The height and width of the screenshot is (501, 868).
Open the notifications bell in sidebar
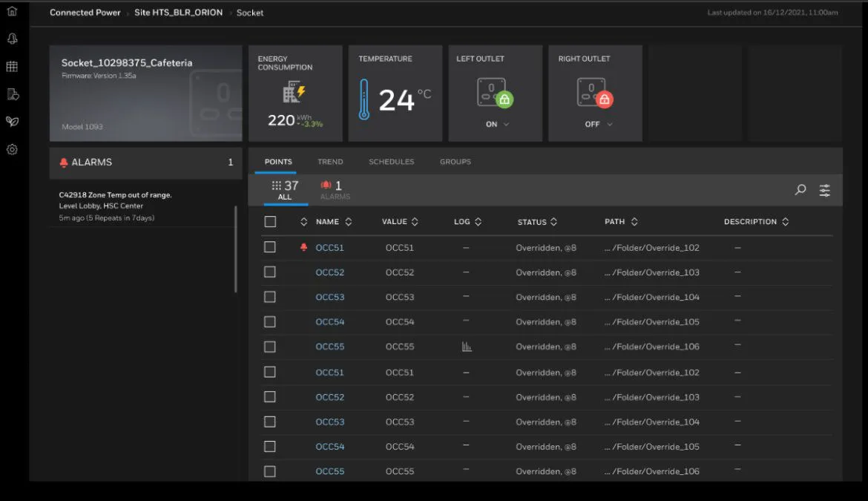pos(12,39)
